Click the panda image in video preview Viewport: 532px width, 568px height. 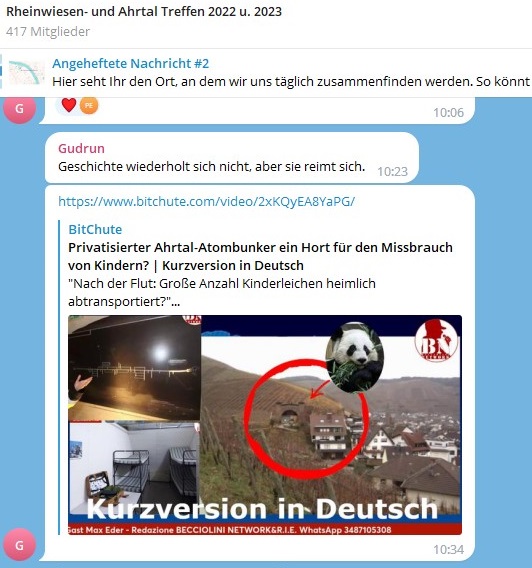(354, 358)
